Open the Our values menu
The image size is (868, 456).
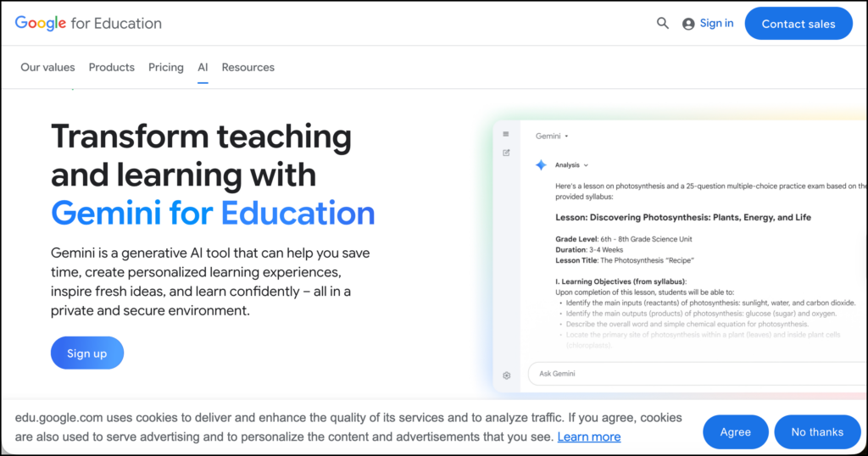(x=47, y=68)
